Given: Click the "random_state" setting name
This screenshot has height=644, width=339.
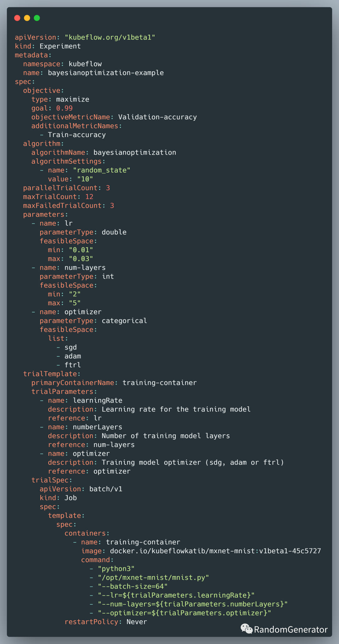Looking at the screenshot, I should pyautogui.click(x=102, y=170).
